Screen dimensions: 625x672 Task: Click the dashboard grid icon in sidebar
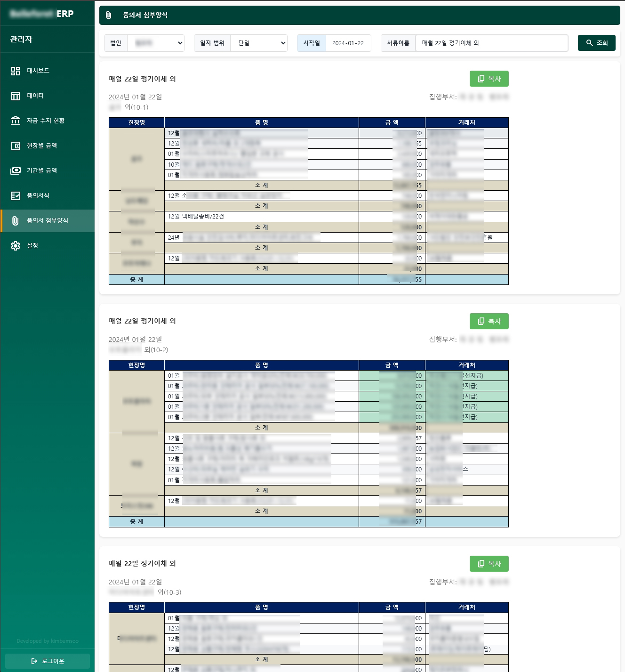[x=16, y=71]
